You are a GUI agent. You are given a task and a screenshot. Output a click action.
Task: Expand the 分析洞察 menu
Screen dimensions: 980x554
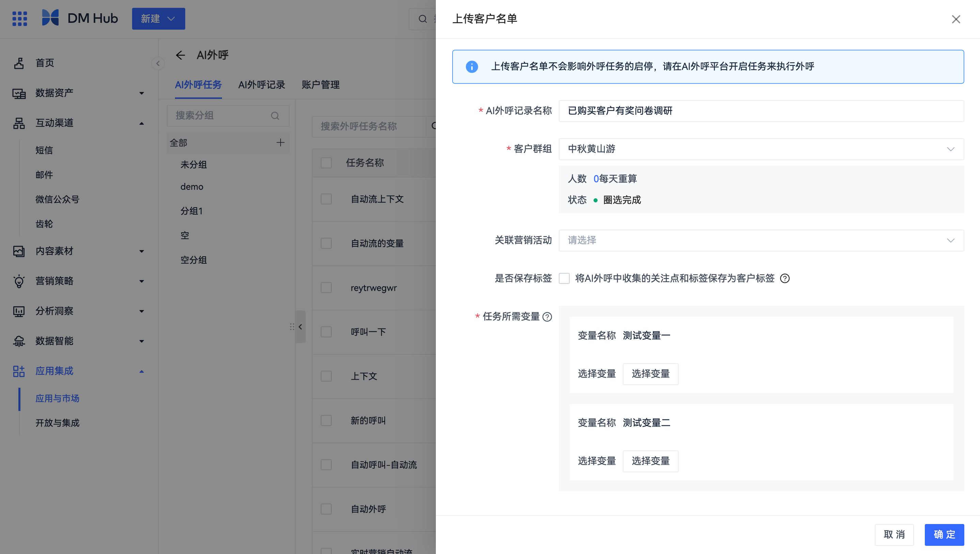pos(142,311)
